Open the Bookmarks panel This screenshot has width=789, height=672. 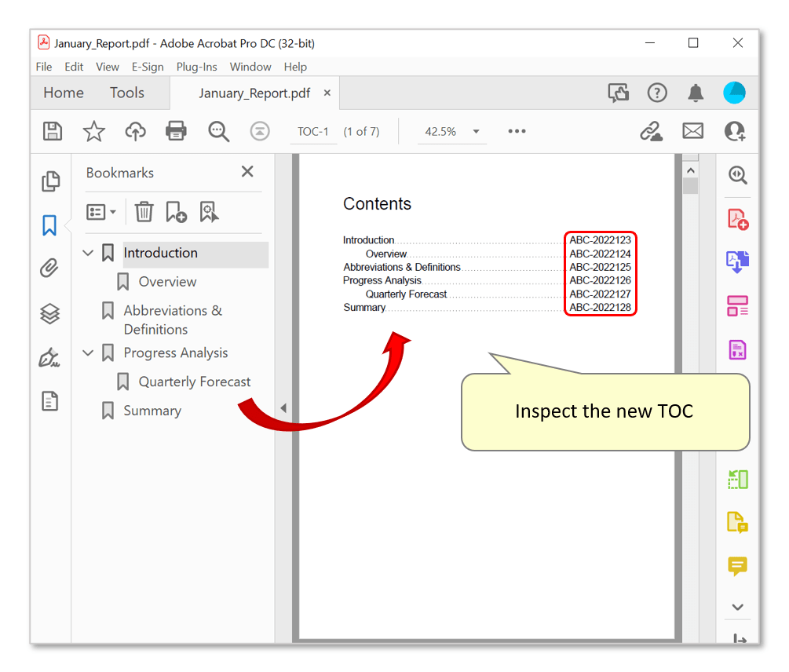[x=50, y=225]
